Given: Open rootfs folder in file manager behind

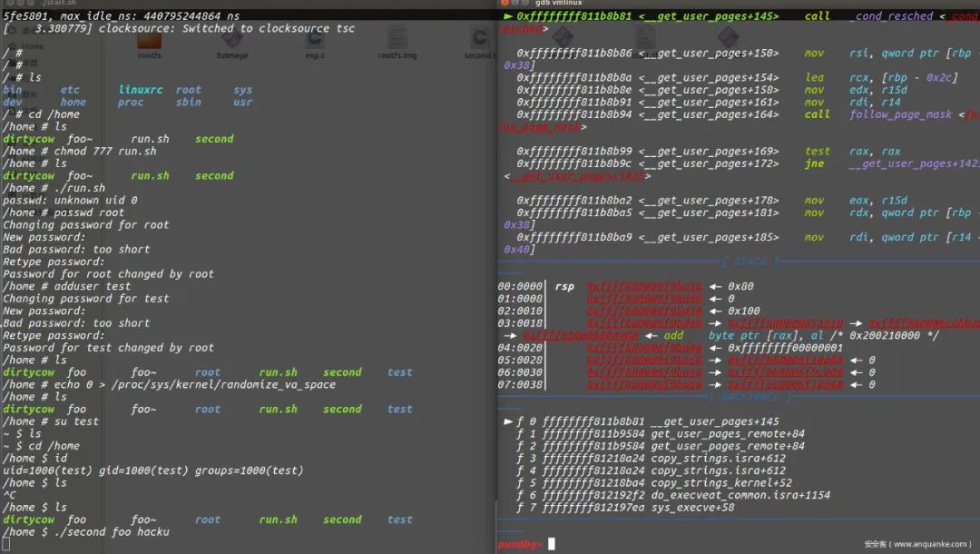Looking at the screenshot, I should 150,42.
